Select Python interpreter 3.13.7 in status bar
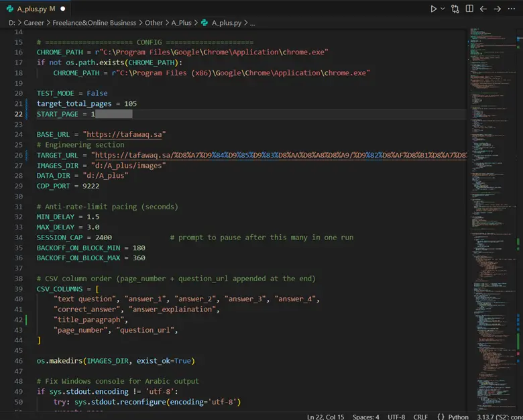This screenshot has height=420, width=523. (500, 417)
